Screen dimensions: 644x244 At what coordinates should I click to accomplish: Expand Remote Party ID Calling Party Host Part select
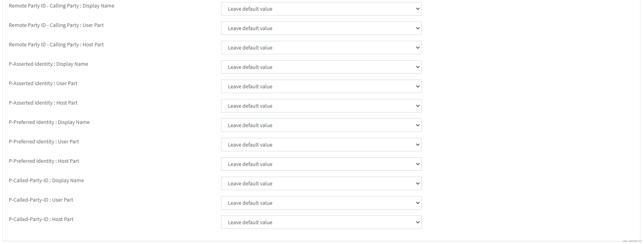[321, 48]
